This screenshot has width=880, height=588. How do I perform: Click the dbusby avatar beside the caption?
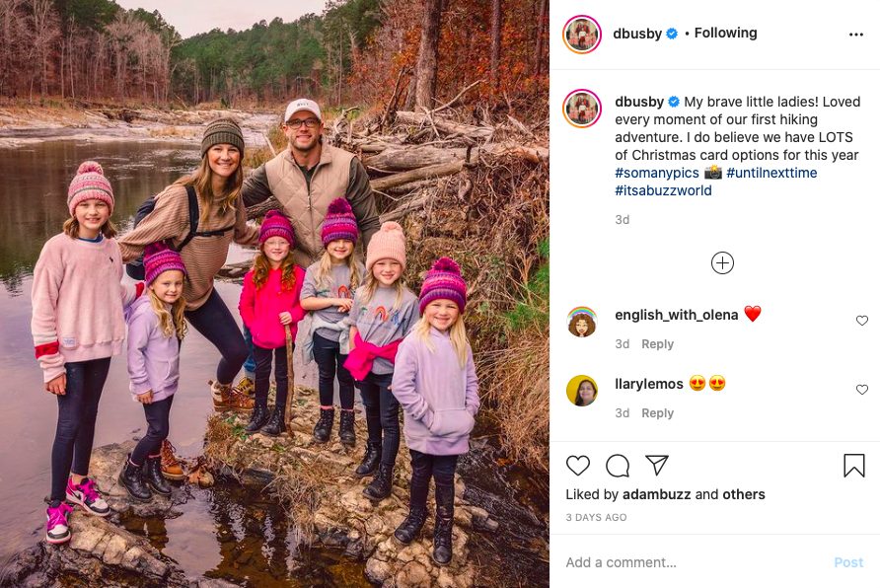[582, 109]
